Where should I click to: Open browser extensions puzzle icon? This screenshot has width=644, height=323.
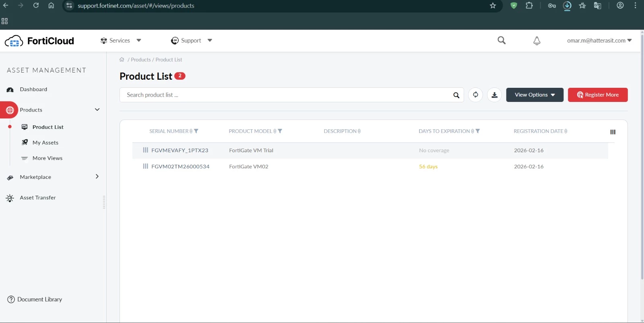[x=529, y=6]
